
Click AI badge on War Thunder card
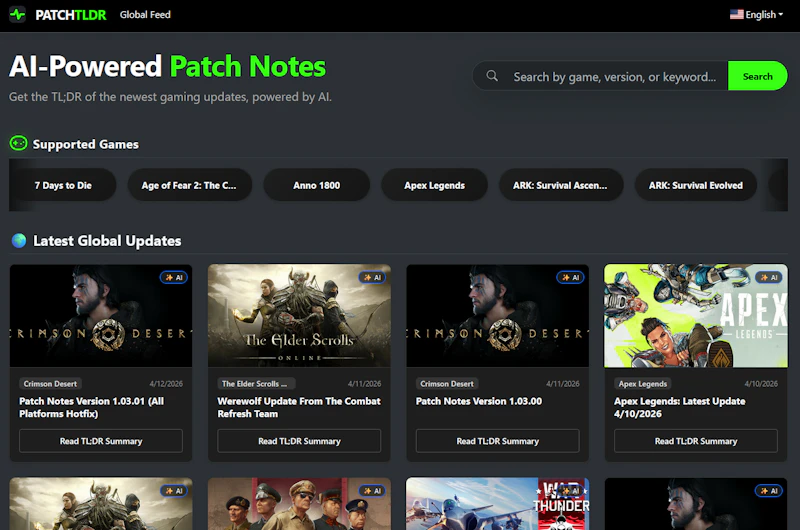tap(570, 491)
